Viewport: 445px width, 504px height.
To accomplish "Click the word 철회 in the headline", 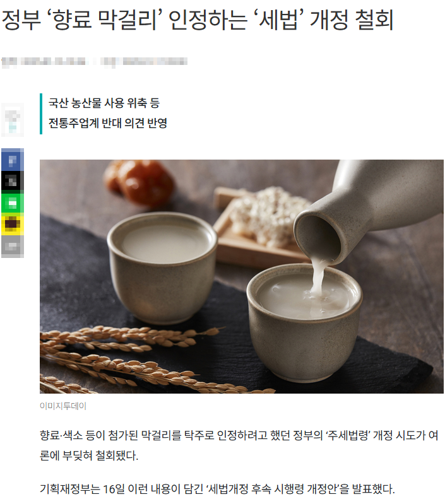I will coord(374,20).
